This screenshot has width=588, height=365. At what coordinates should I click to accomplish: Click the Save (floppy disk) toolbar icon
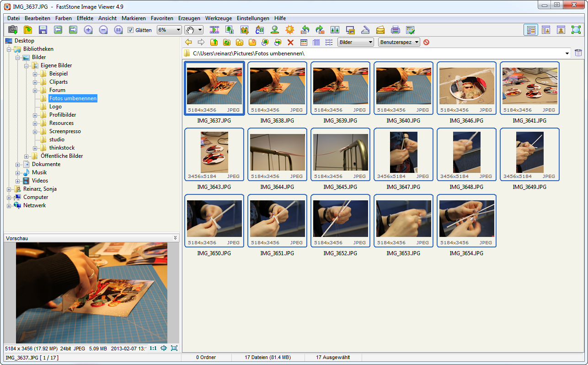point(43,30)
